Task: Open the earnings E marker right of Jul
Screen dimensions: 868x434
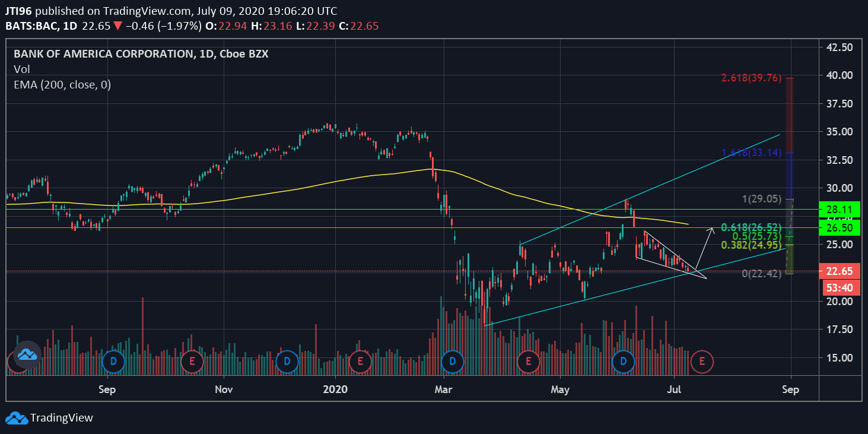Action: pos(702,360)
